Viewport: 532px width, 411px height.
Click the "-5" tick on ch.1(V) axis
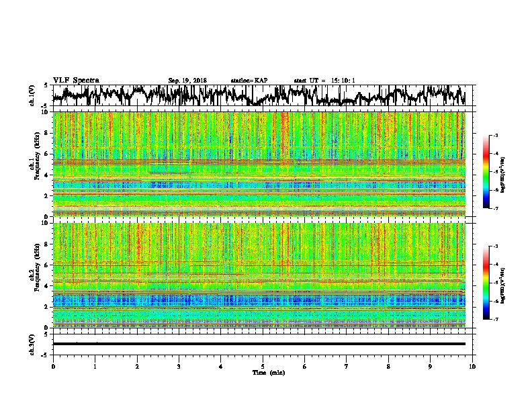tap(44, 105)
